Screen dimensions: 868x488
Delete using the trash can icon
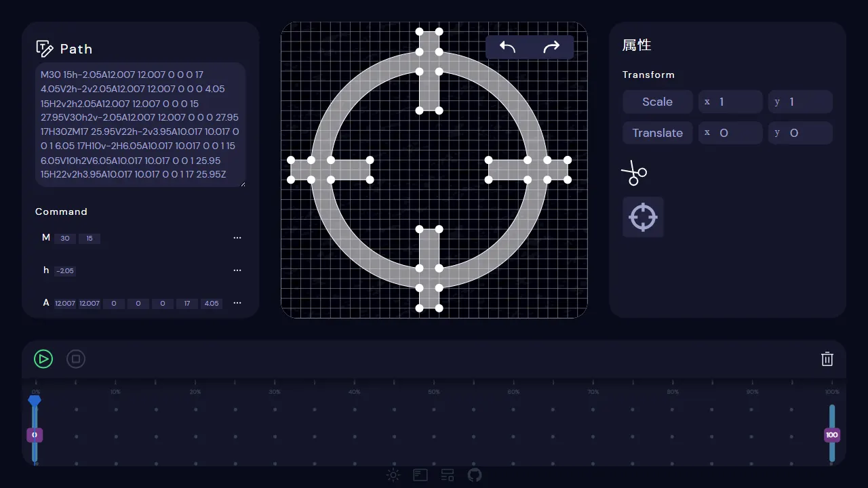coord(827,359)
